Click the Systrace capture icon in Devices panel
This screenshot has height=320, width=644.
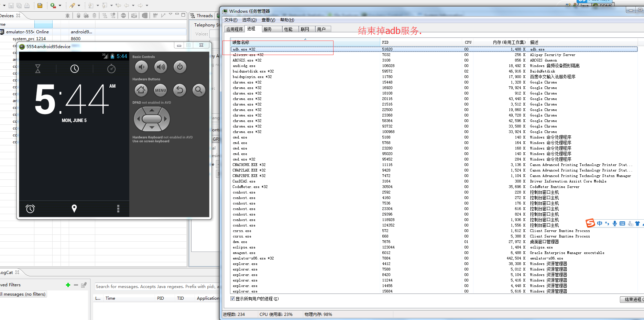[155, 15]
